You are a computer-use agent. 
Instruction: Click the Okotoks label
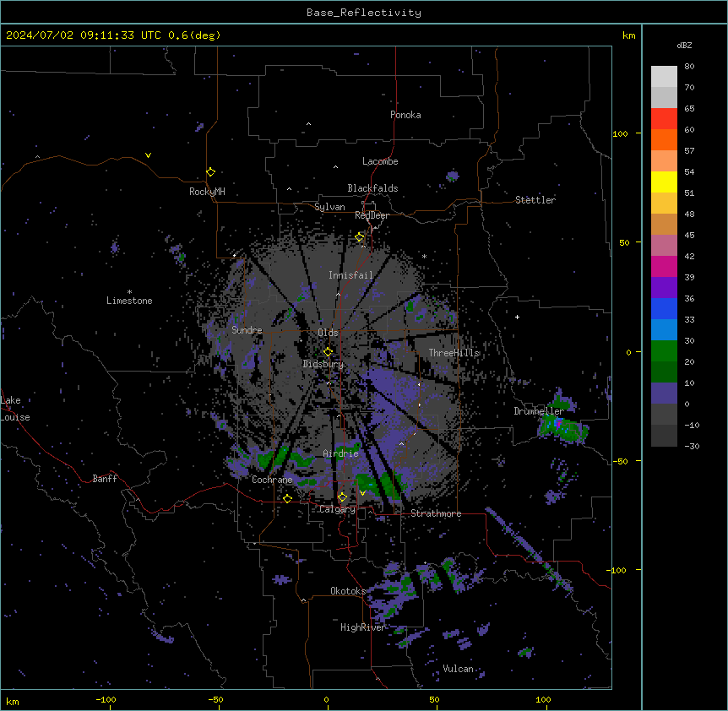pos(348,591)
